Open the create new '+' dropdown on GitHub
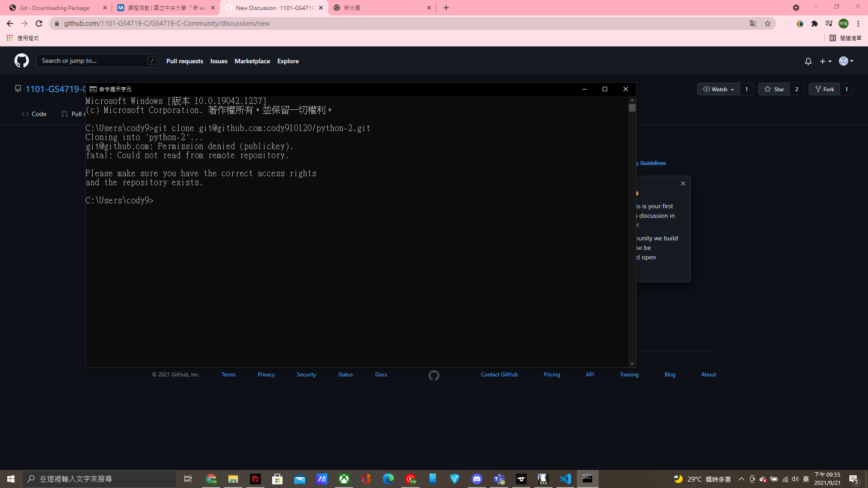Viewport: 868px width, 488px height. [x=825, y=61]
